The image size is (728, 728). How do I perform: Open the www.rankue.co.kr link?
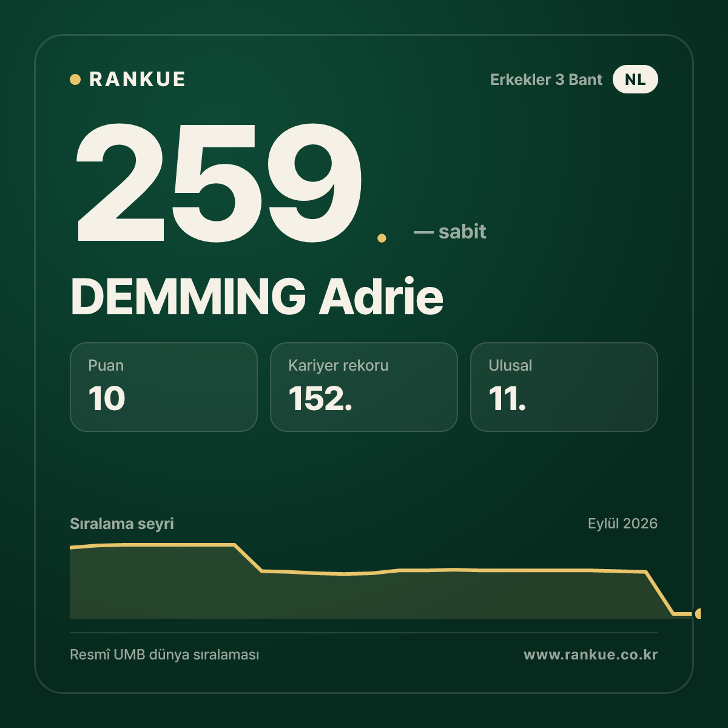(591, 655)
